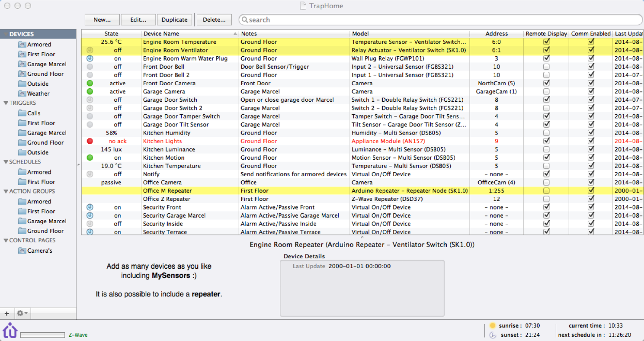Click the red no-ack status icon for Kitchen Lights
The height and width of the screenshot is (341, 644).
[x=90, y=141]
